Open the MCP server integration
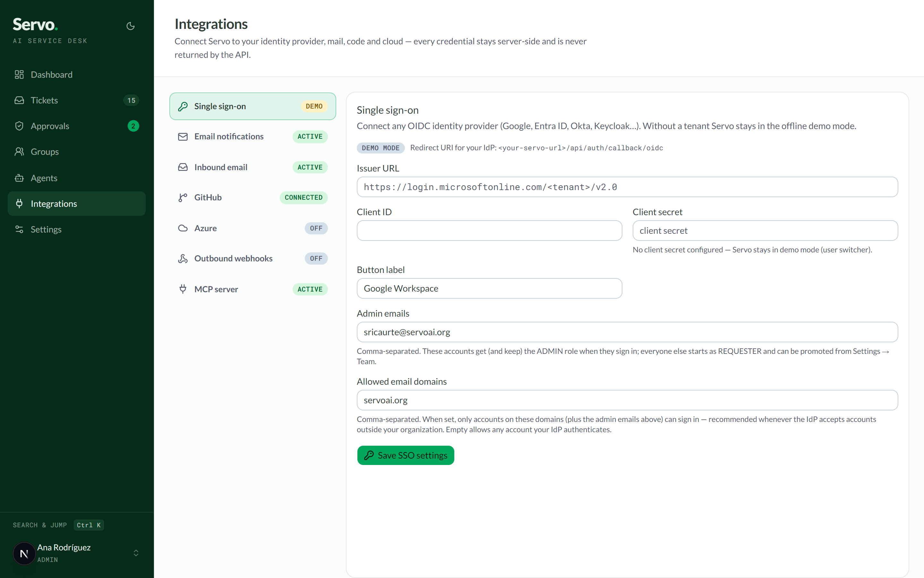The height and width of the screenshot is (578, 924). pyautogui.click(x=252, y=289)
